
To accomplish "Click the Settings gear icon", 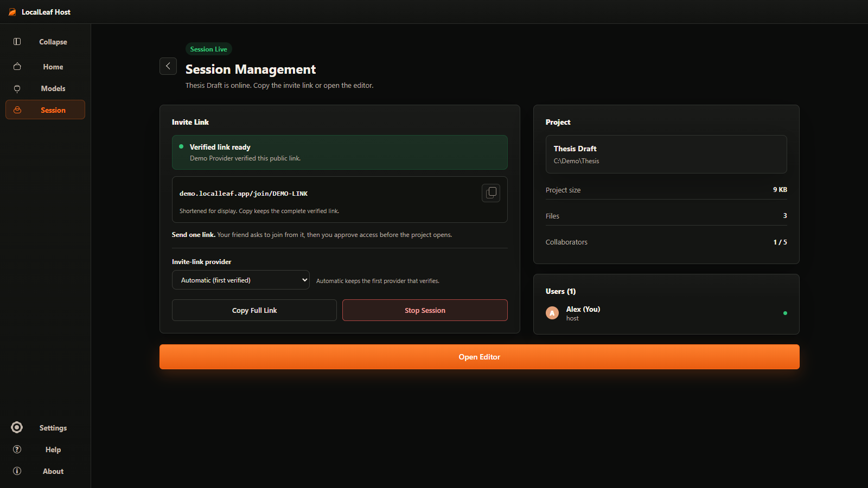I will tap(17, 428).
